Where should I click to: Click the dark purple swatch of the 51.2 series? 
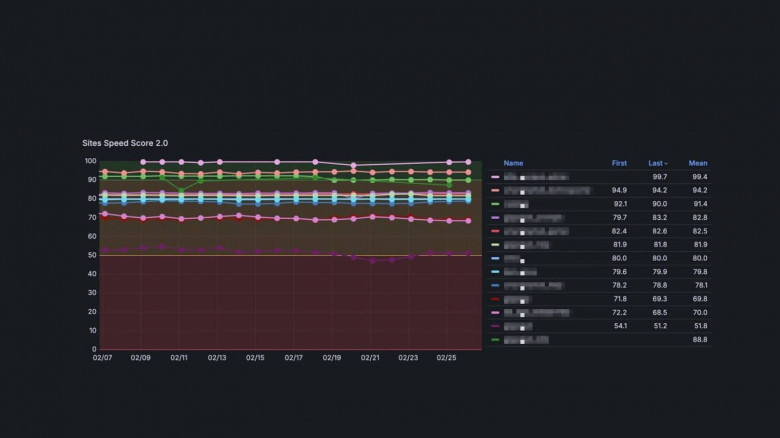[495, 326]
